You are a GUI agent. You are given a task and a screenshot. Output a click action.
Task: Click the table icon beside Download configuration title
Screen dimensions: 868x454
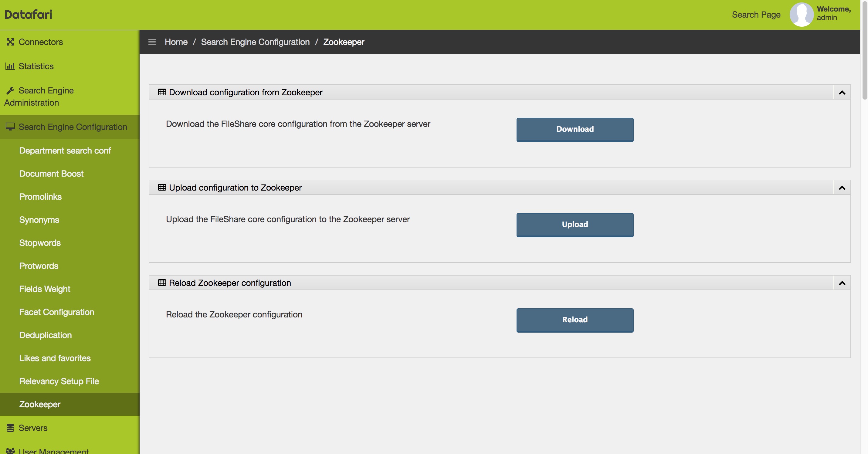pyautogui.click(x=162, y=92)
